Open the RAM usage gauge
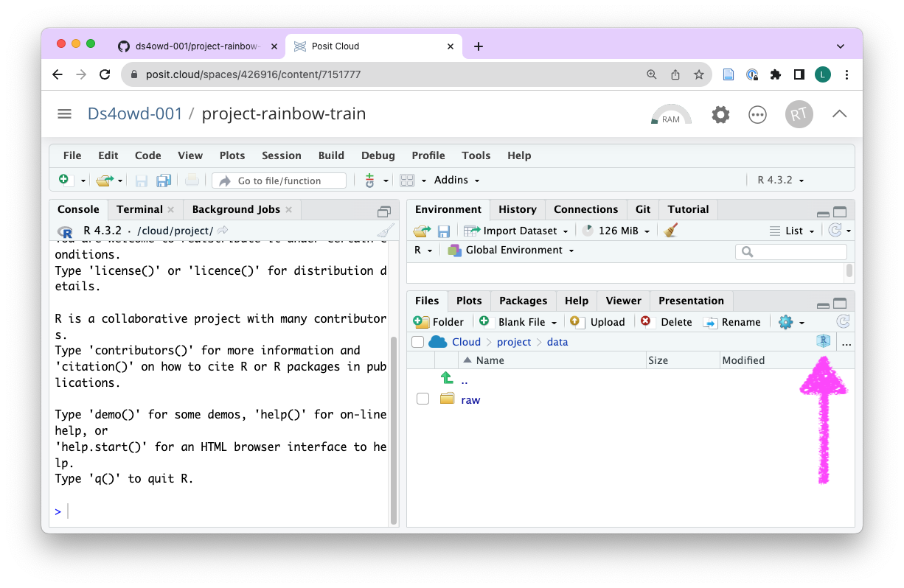The image size is (904, 588). click(x=671, y=115)
